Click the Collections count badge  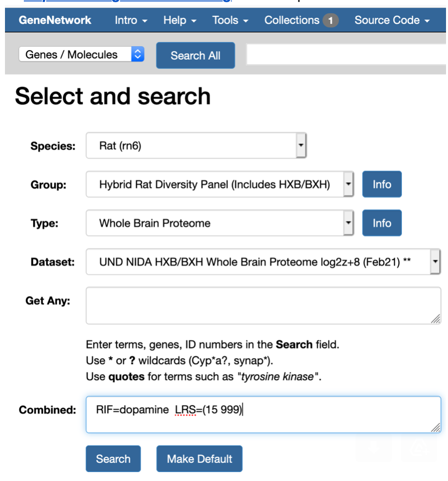click(330, 21)
